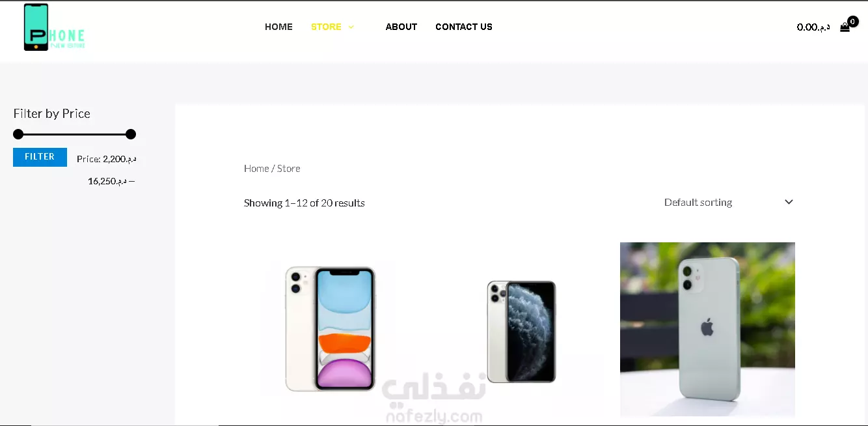The height and width of the screenshot is (426, 868).
Task: Click the price slider track
Action: 74,134
